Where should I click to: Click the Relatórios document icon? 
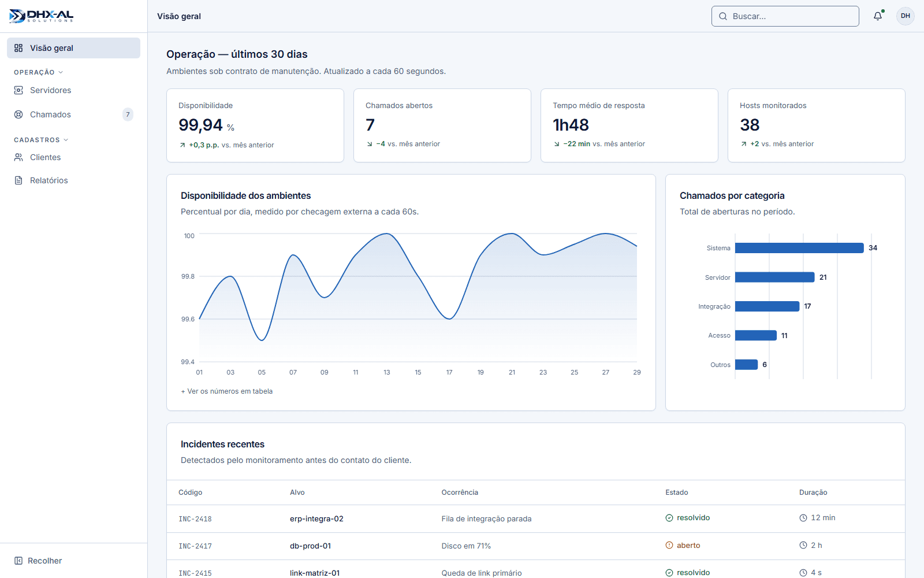[18, 180]
